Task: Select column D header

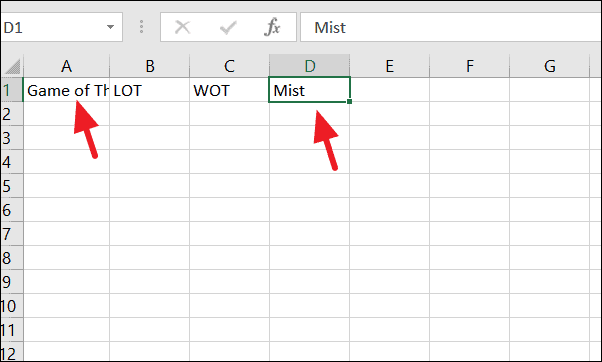Action: pos(309,66)
